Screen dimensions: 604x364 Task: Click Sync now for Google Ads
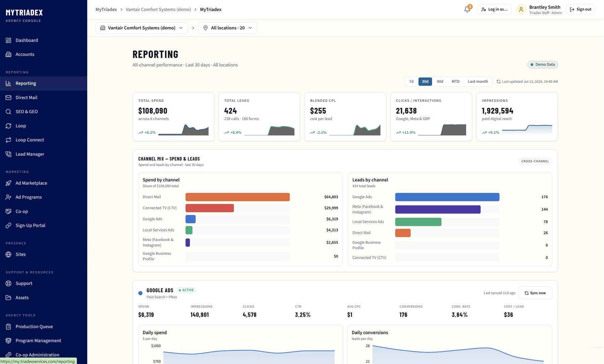pyautogui.click(x=535, y=293)
